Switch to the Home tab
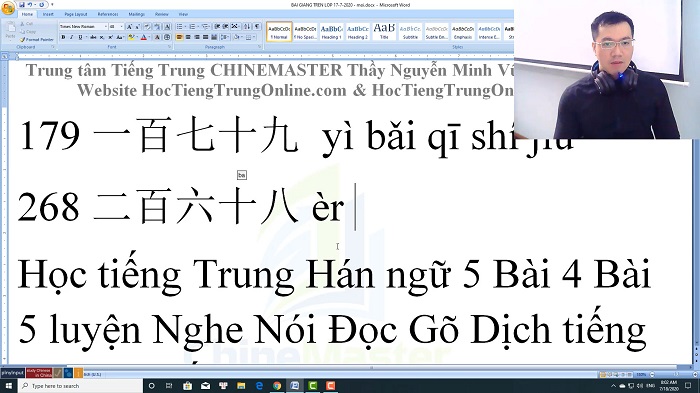The width and height of the screenshot is (700, 393). coord(27,14)
